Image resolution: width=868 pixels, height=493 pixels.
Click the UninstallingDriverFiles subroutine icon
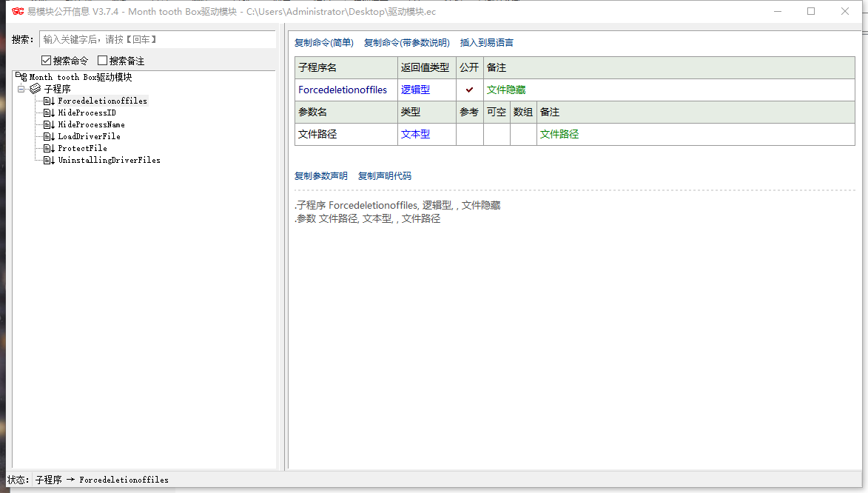(49, 160)
